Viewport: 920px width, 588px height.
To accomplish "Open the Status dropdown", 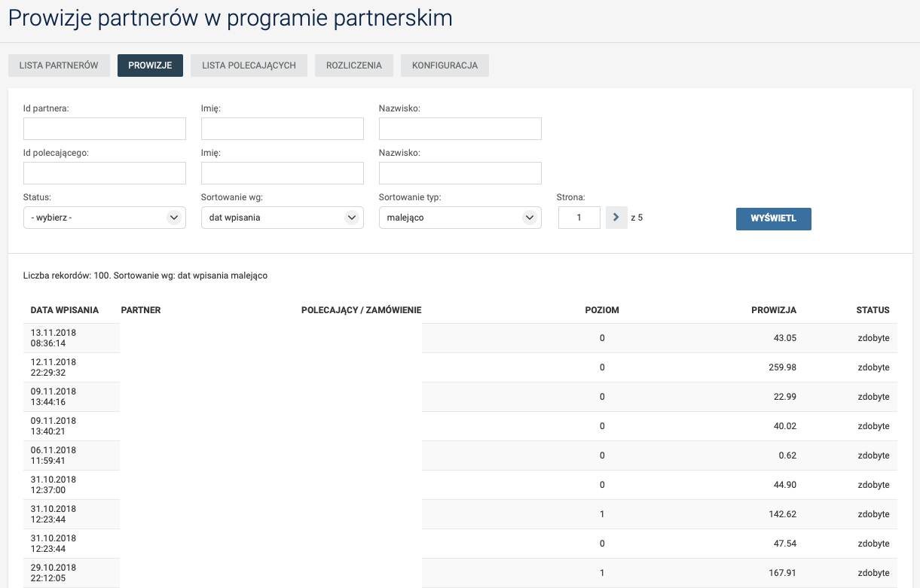I will tap(105, 218).
